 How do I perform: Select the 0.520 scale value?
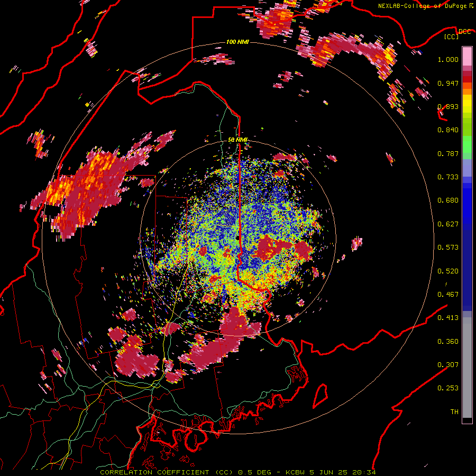coord(448,271)
